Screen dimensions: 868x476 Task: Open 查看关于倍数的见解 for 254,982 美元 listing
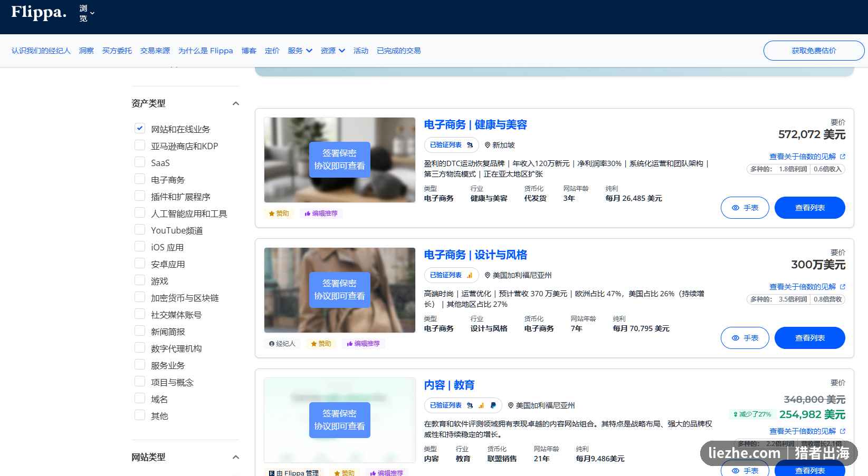click(807, 431)
